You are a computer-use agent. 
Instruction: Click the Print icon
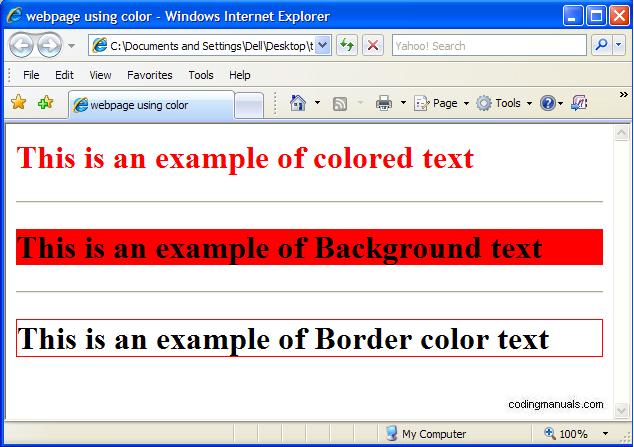[384, 103]
